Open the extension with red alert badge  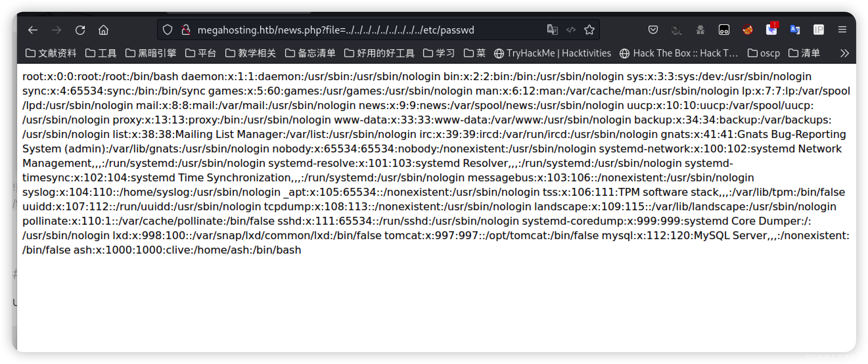[x=772, y=29]
